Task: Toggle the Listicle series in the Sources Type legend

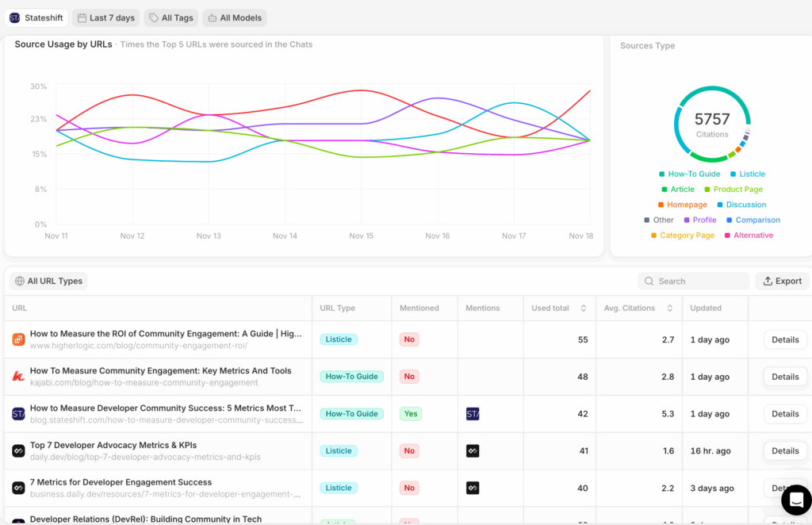Action: pyautogui.click(x=748, y=174)
